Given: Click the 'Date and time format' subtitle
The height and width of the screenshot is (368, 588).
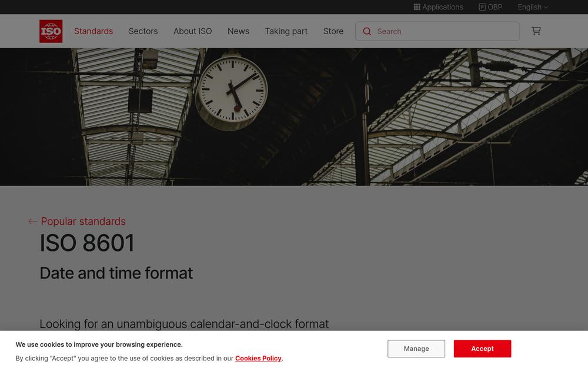Looking at the screenshot, I should click(x=116, y=273).
